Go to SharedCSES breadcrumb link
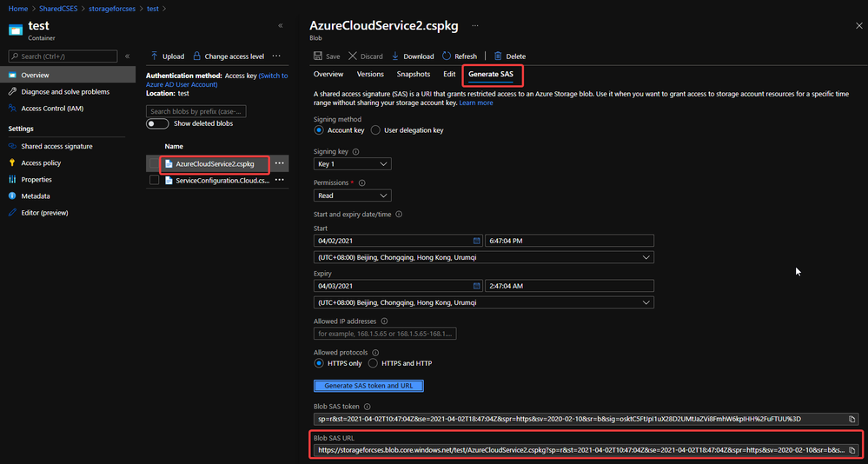Image resolution: width=868 pixels, height=464 pixels. click(57, 9)
